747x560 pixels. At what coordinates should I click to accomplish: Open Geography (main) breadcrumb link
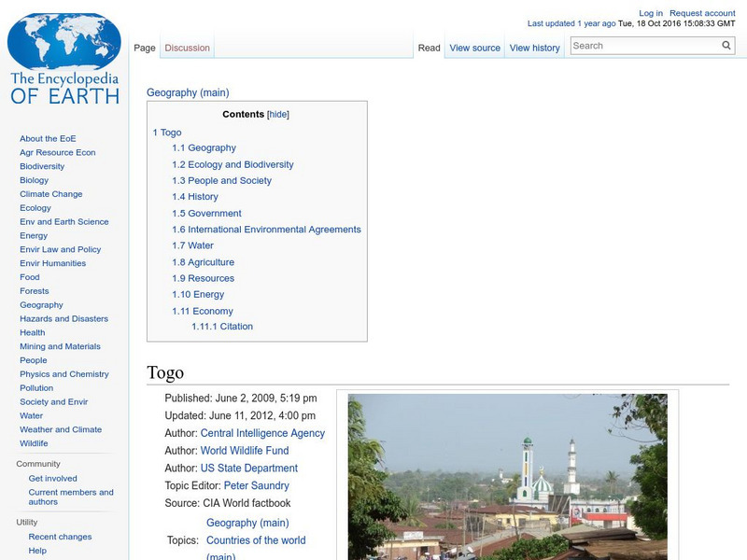click(190, 92)
